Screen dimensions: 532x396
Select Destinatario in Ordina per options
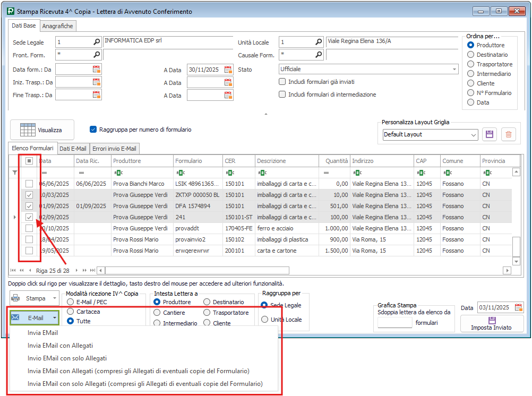[x=470, y=55]
